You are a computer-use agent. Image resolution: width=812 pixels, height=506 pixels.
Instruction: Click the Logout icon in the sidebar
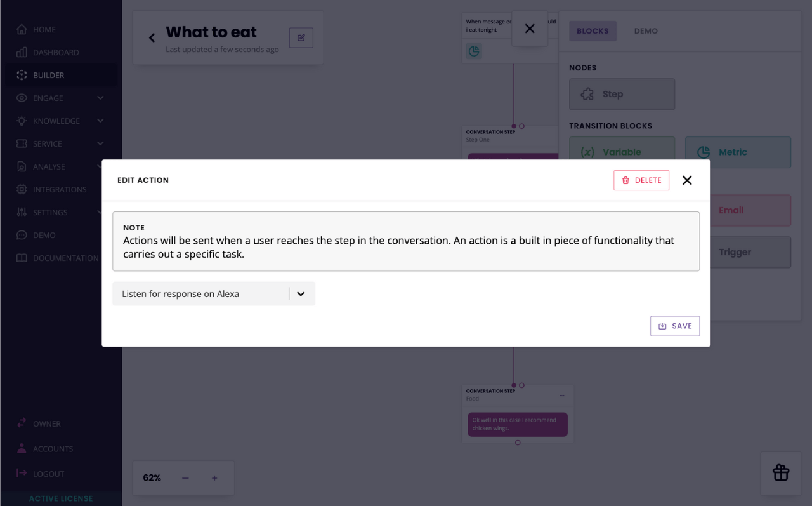coord(22,474)
